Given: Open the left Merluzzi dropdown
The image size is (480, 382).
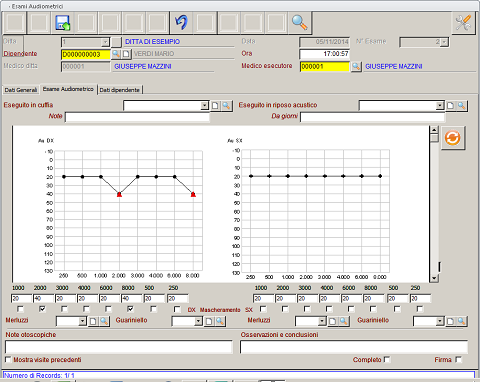Looking at the screenshot, I should click(83, 321).
